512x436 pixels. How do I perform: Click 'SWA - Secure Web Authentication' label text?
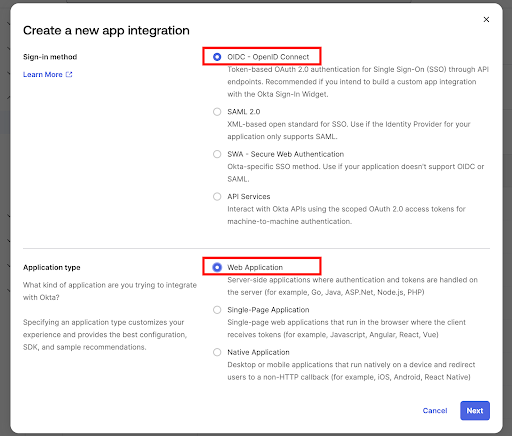[286, 154]
